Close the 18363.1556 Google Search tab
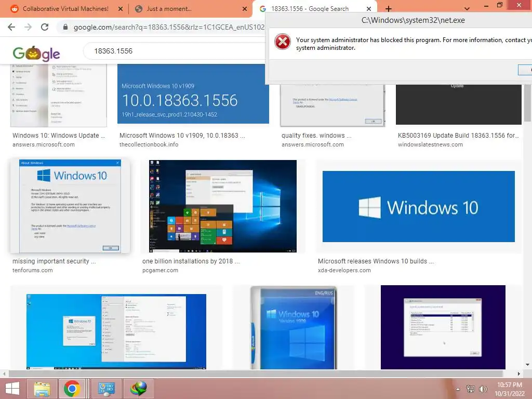The image size is (532, 399). point(369,9)
